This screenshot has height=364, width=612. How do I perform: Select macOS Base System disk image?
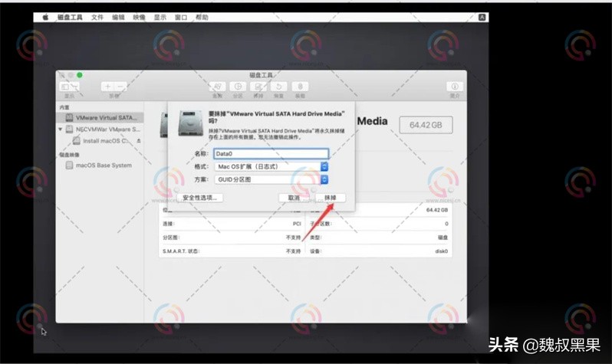click(100, 166)
